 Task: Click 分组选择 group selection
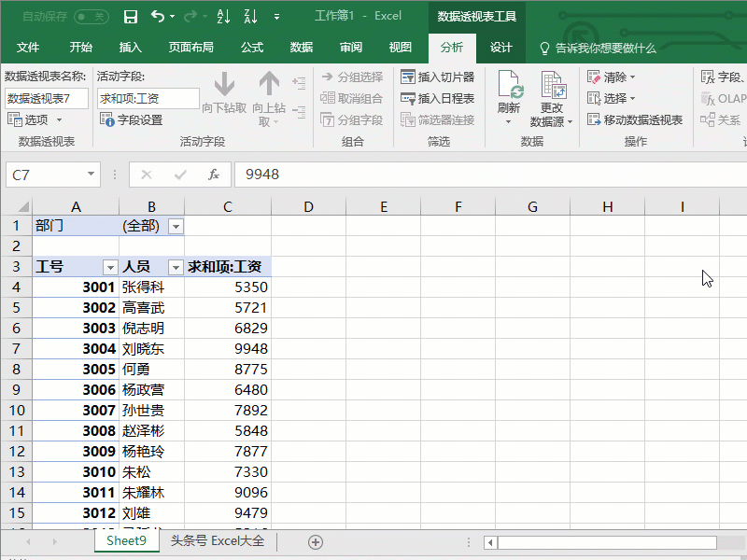[352, 77]
